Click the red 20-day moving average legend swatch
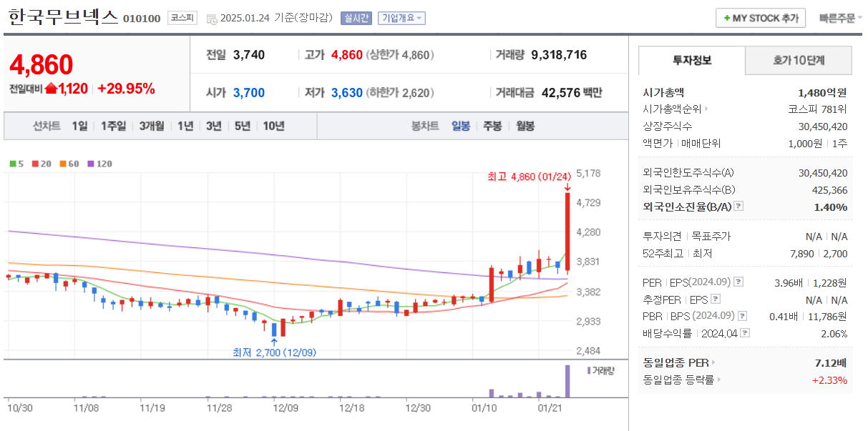Viewport: 868px width, 431px height. tap(35, 164)
